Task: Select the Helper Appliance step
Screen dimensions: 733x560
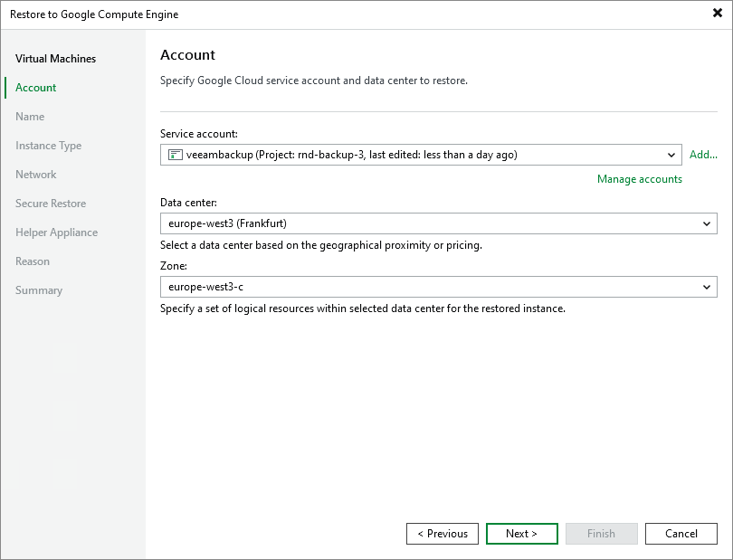Action: point(56,233)
